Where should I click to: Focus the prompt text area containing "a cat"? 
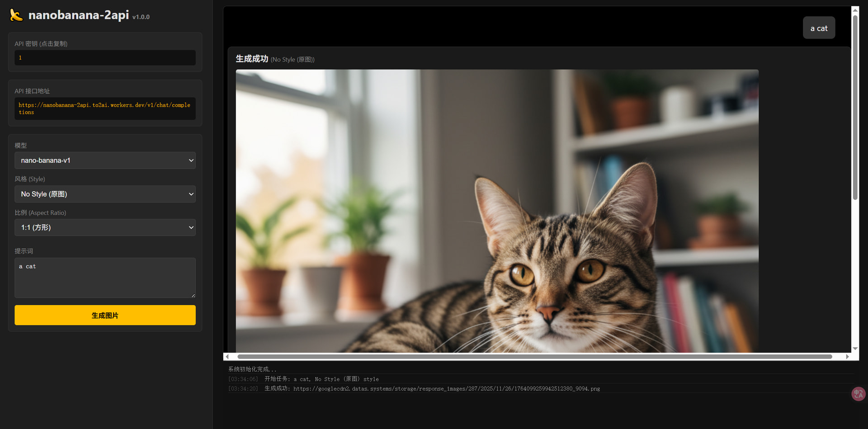point(105,278)
